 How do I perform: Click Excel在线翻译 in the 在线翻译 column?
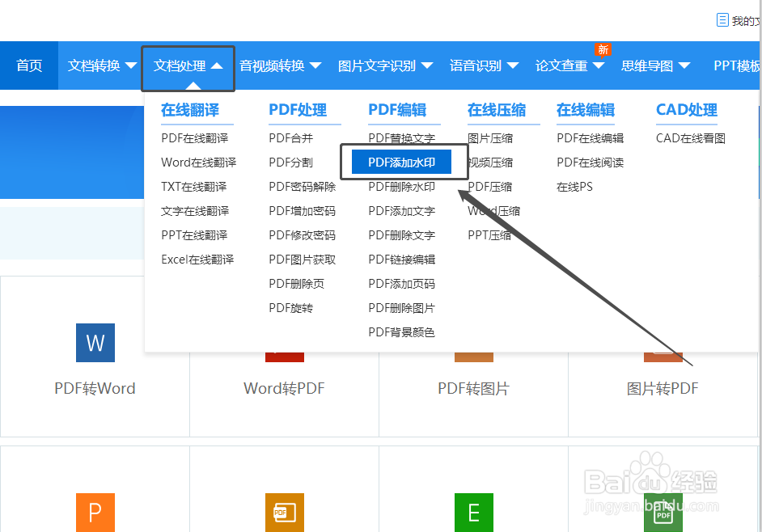click(199, 259)
